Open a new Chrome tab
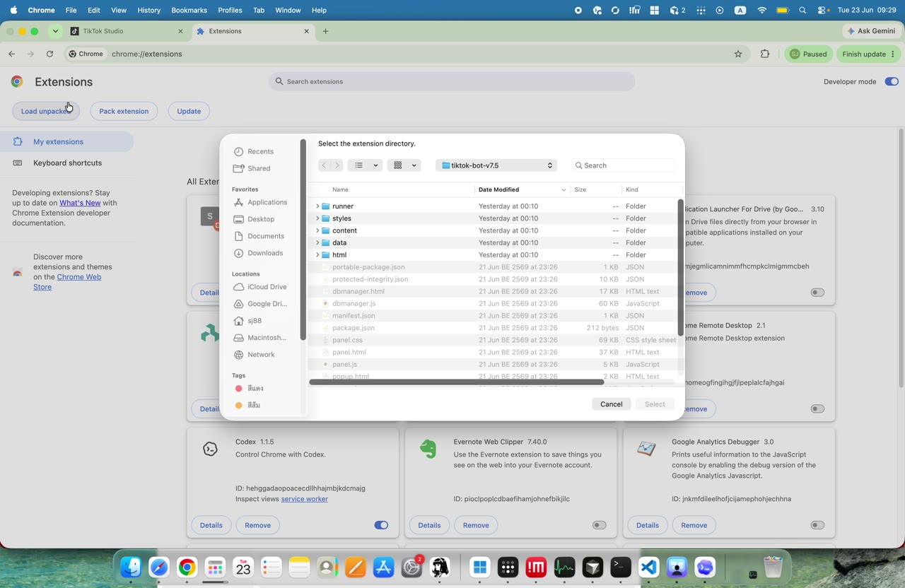Image resolution: width=905 pixels, height=588 pixels. pos(325,31)
